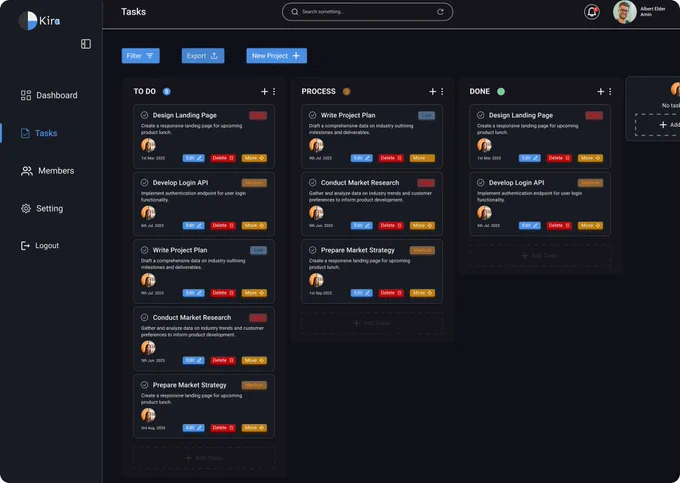Click the Export button
The height and width of the screenshot is (483, 680).
(203, 55)
